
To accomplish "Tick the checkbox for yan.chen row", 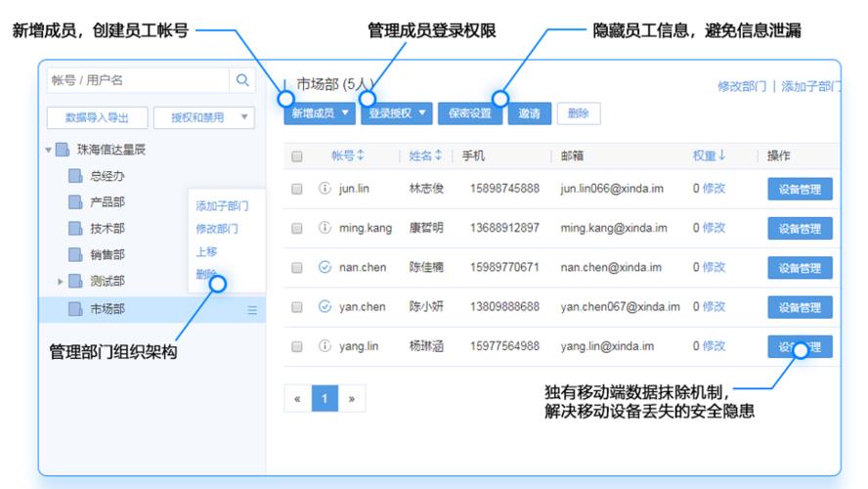I will 297,307.
